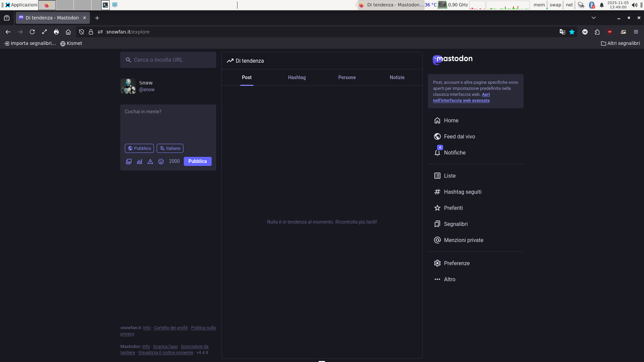644x362 pixels.
Task: Switch to the Hashtag tab
Action: click(x=297, y=77)
